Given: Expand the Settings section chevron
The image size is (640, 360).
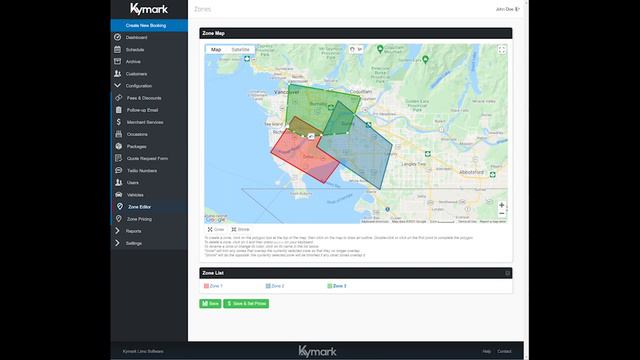Looking at the screenshot, I should tap(118, 243).
